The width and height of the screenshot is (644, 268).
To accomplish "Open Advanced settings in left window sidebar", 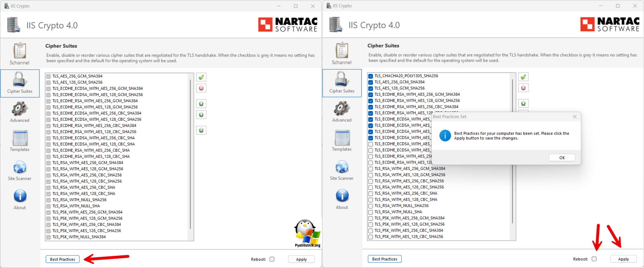I will pyautogui.click(x=20, y=112).
